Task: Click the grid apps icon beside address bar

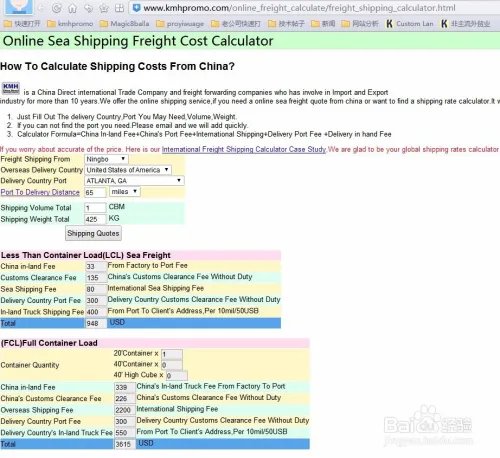Action: pyautogui.click(x=119, y=8)
